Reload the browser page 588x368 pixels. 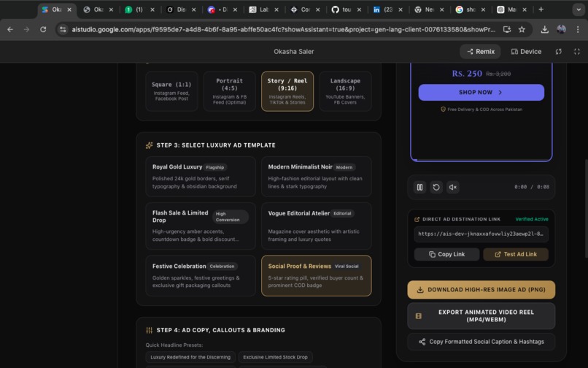[x=43, y=29]
